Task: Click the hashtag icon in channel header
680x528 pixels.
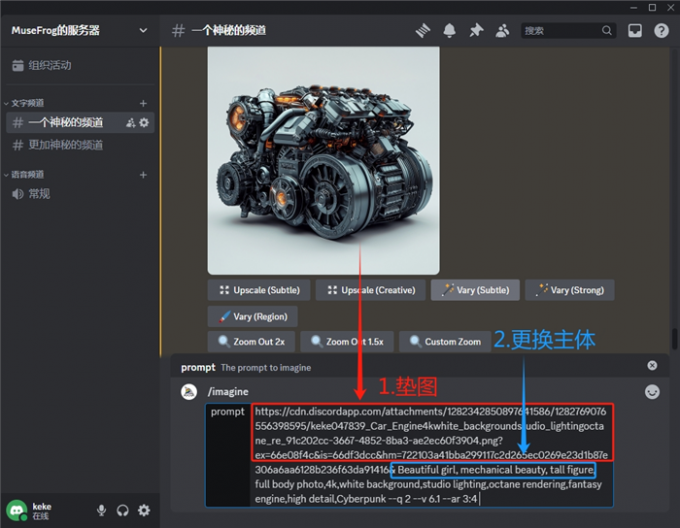Action: coord(178,30)
